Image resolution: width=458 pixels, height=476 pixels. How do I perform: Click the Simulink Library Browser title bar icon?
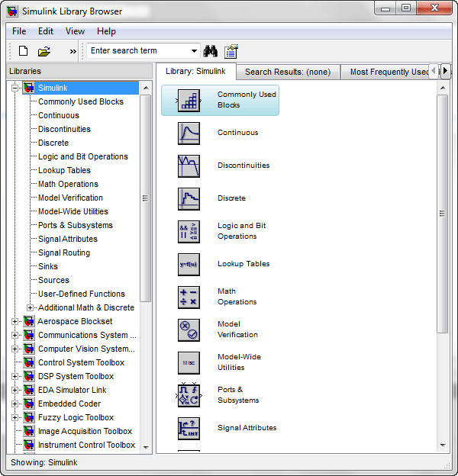(12, 11)
